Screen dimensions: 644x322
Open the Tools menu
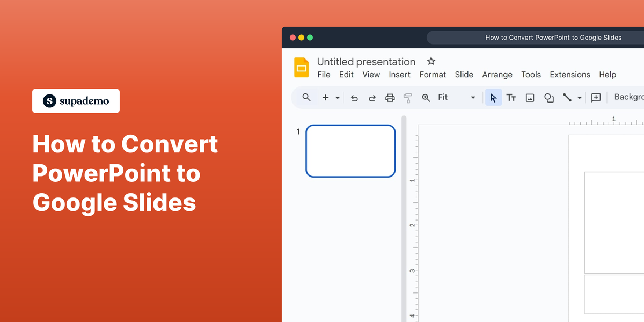coord(531,75)
